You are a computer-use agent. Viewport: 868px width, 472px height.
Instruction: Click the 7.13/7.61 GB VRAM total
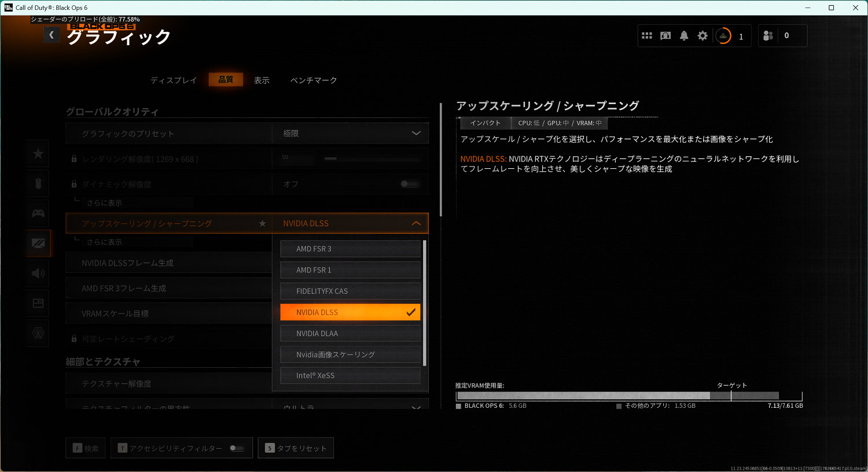785,406
